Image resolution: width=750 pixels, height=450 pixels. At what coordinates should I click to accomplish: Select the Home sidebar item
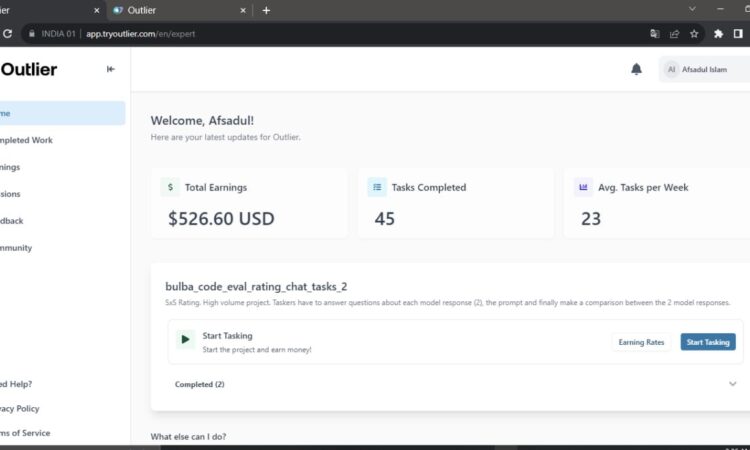coord(61,113)
